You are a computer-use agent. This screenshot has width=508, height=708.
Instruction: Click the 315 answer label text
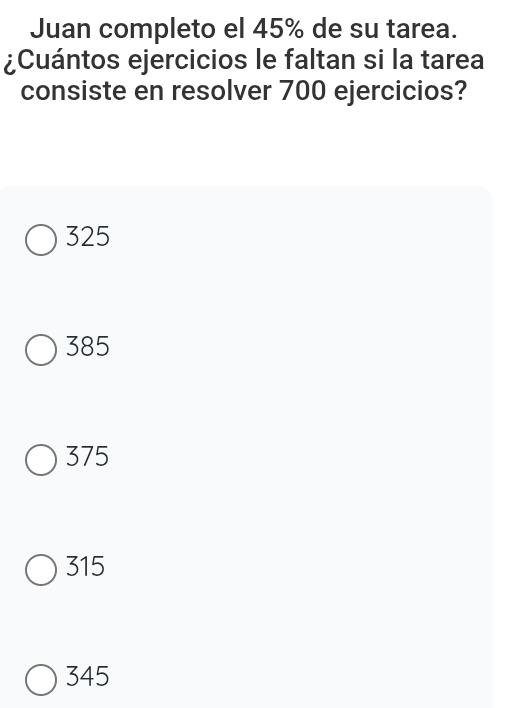(85, 566)
